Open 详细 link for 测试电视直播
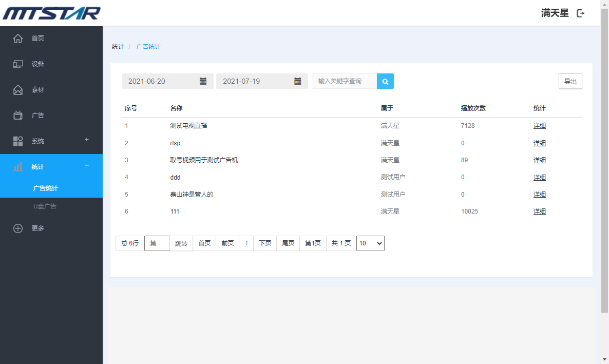The image size is (609, 364). [x=539, y=126]
